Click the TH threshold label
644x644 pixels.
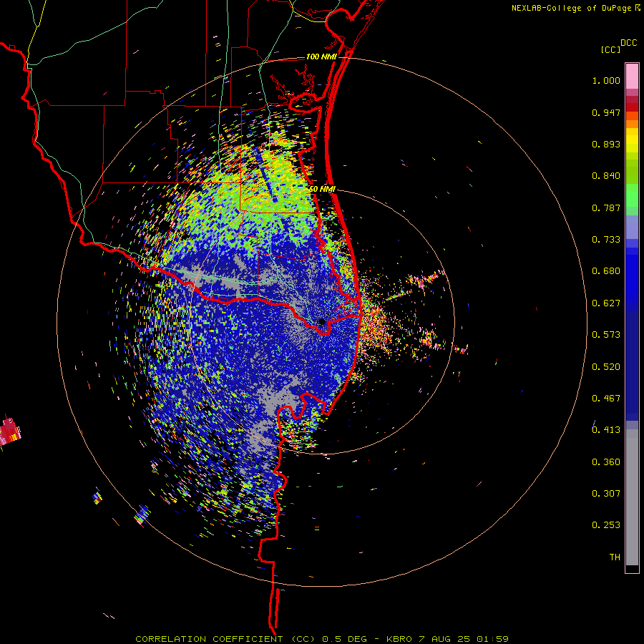(x=615, y=557)
